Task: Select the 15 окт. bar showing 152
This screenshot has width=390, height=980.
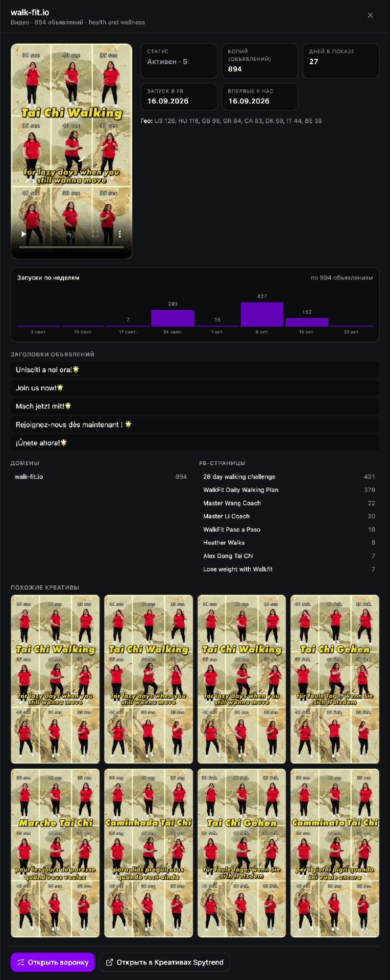Action: (x=307, y=322)
